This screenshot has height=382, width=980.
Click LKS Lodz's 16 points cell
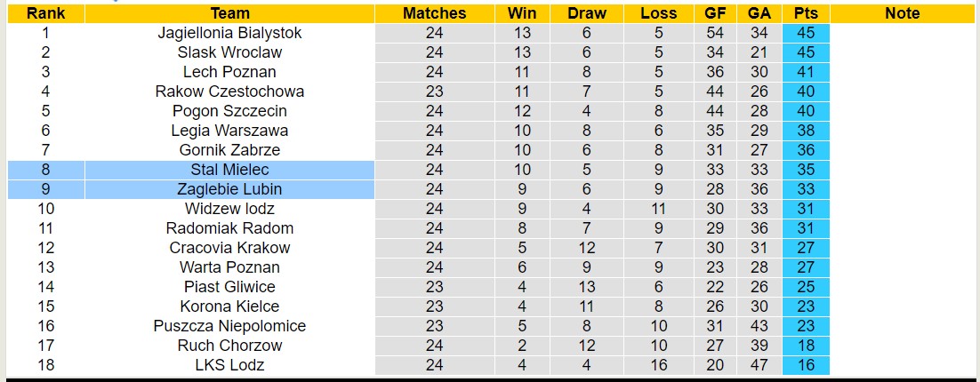[806, 365]
